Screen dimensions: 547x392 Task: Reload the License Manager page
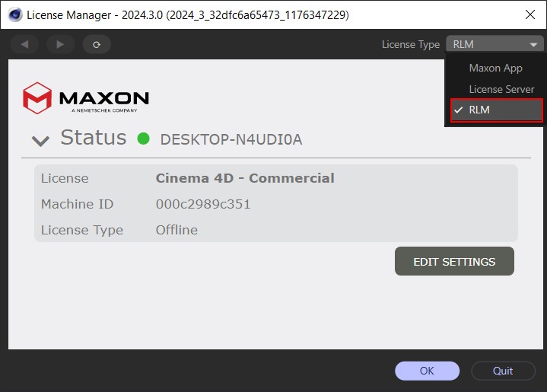[97, 44]
